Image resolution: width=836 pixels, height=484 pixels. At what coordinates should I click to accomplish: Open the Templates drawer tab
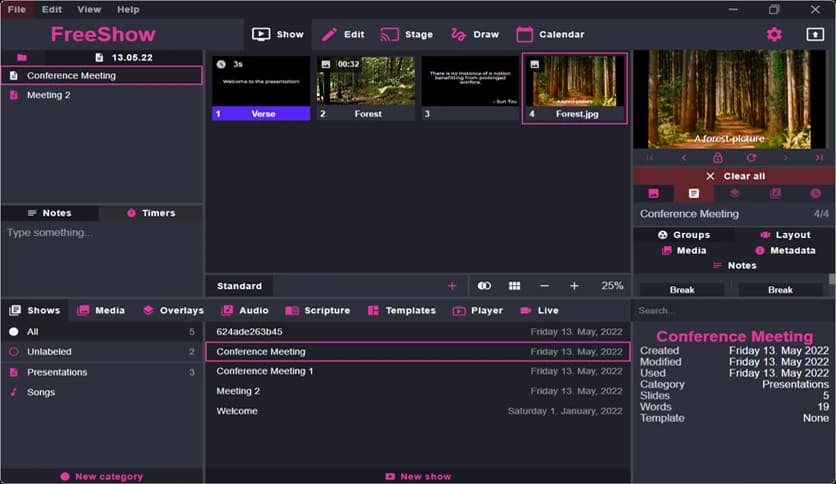tap(402, 311)
